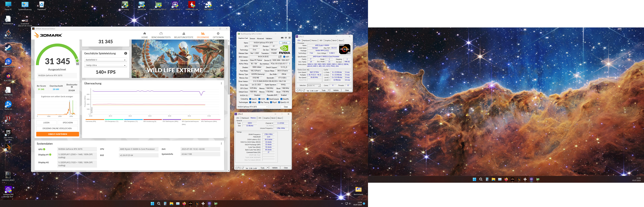644x207 pixels.
Task: Open GPU-Z hamburger menu icon
Action: point(290,38)
